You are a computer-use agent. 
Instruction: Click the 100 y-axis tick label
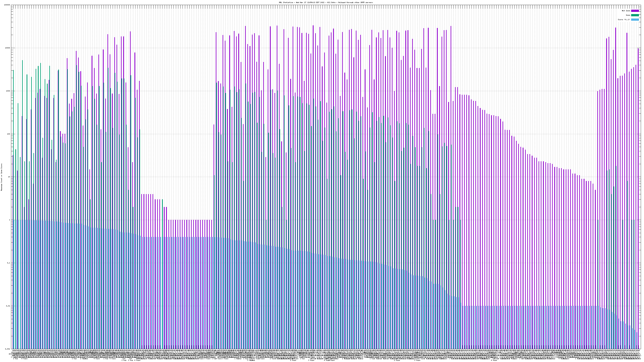click(9, 134)
